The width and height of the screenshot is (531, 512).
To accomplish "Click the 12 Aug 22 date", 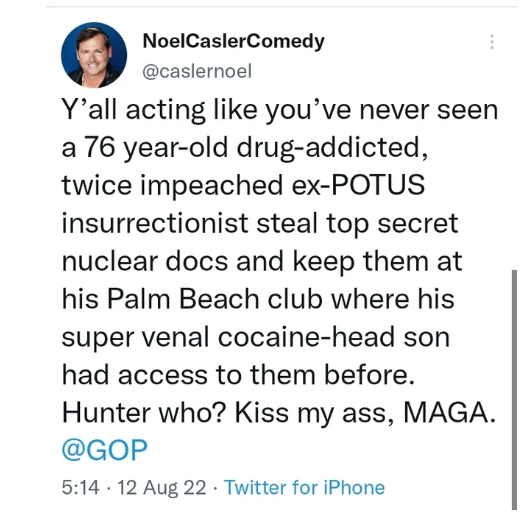I will (162, 487).
